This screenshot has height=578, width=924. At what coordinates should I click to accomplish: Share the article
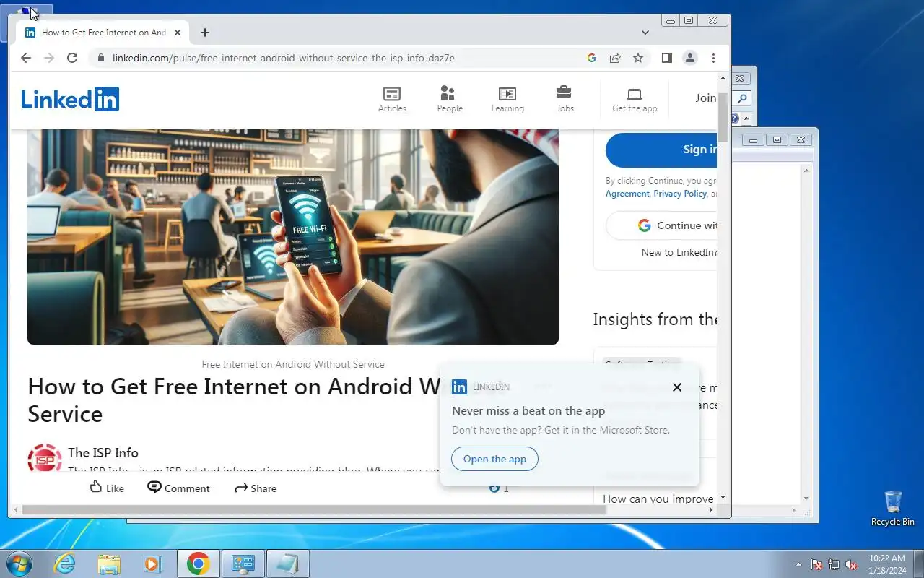click(x=256, y=488)
